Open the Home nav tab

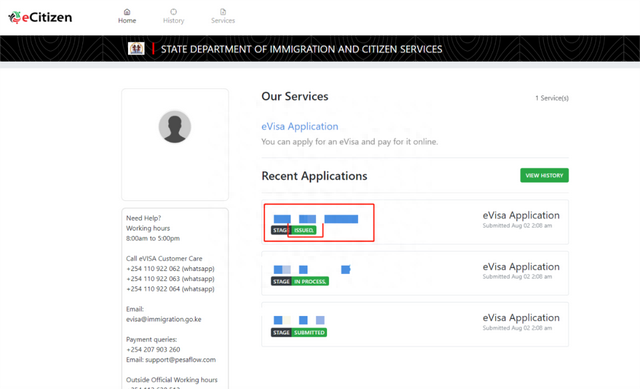(x=127, y=16)
